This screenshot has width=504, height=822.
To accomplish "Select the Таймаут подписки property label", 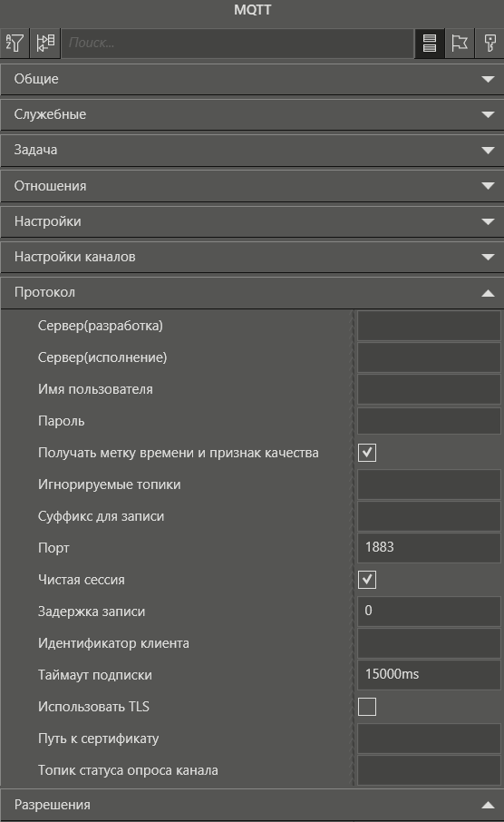I will [95, 675].
